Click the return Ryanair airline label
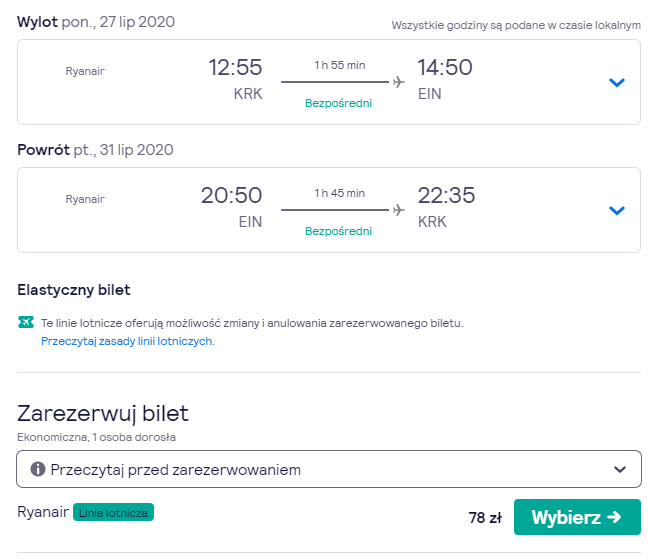The width and height of the screenshot is (648, 560). 85,199
